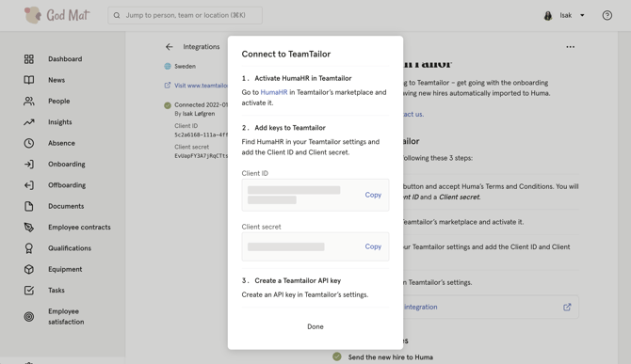Click 'Send the new hire to Huma' text
The image size is (631, 364).
(390, 357)
